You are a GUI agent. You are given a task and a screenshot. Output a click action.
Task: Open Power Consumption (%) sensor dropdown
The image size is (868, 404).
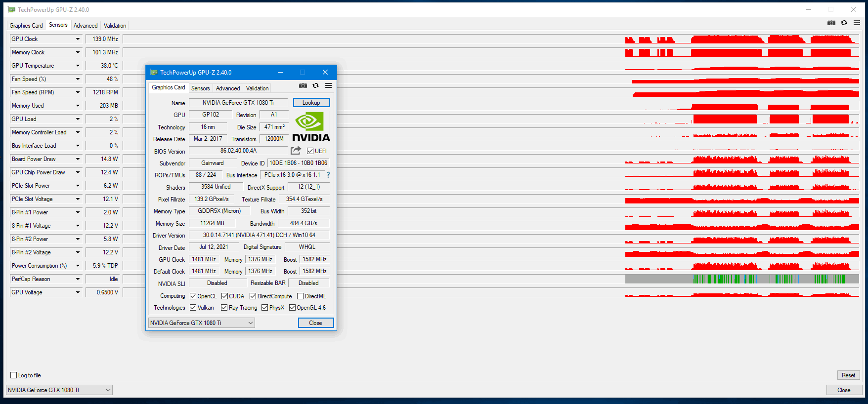78,266
